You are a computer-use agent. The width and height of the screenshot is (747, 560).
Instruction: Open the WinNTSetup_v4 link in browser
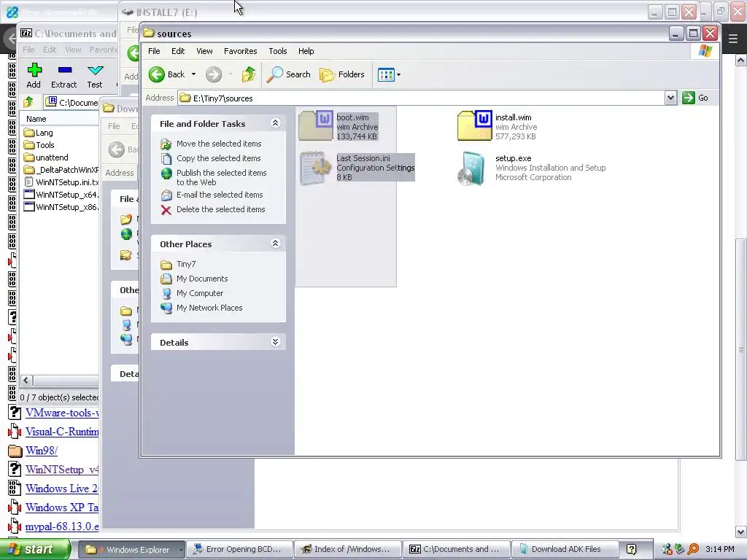pyautogui.click(x=62, y=470)
